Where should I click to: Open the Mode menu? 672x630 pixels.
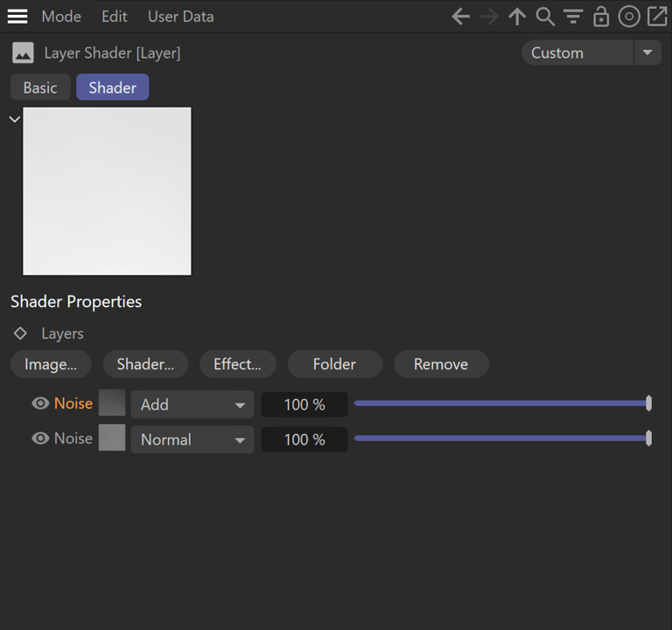pos(61,17)
